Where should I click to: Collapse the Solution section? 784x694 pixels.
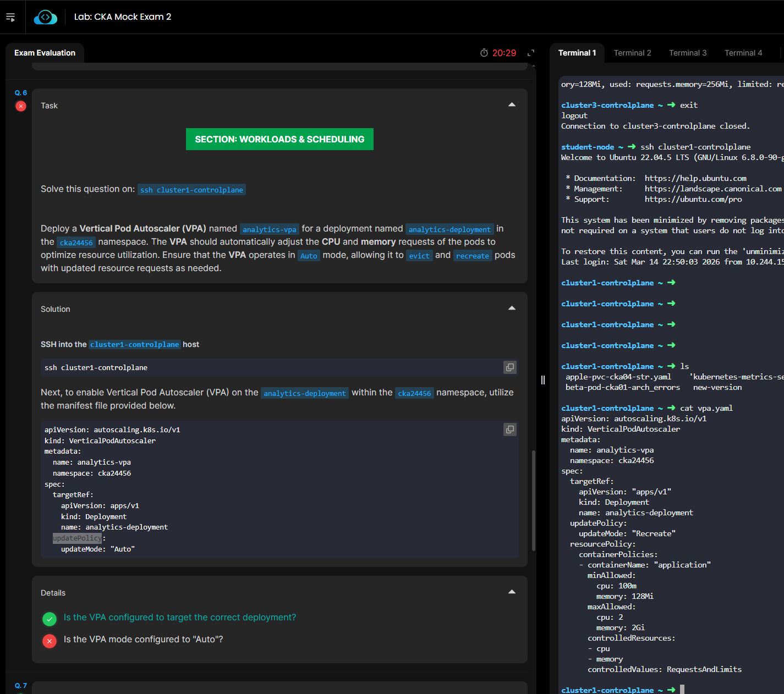coord(512,309)
